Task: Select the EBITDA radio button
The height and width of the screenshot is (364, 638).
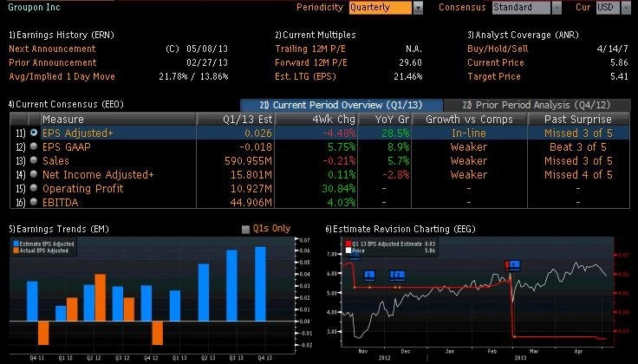Action: (x=33, y=202)
